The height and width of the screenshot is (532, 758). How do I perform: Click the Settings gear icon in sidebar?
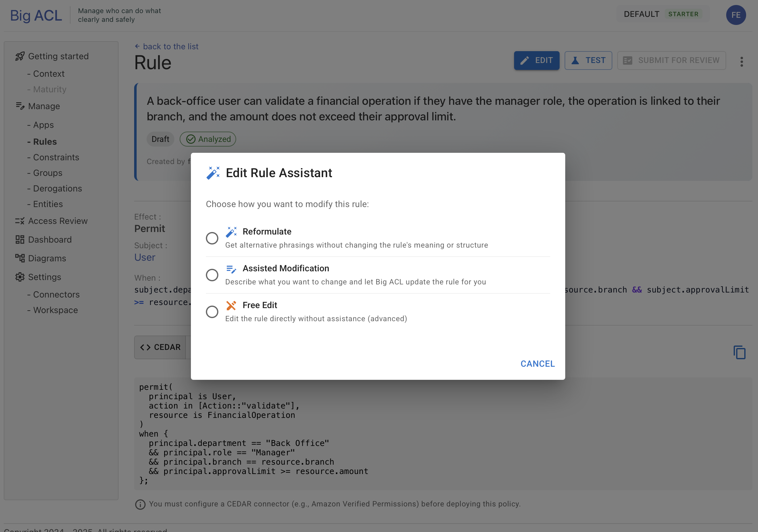(20, 277)
